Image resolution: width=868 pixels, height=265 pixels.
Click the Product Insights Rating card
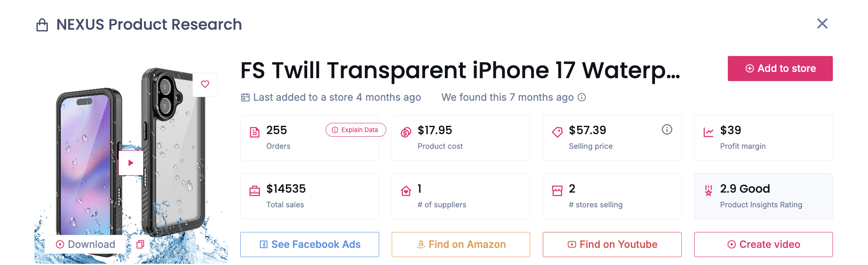(763, 196)
